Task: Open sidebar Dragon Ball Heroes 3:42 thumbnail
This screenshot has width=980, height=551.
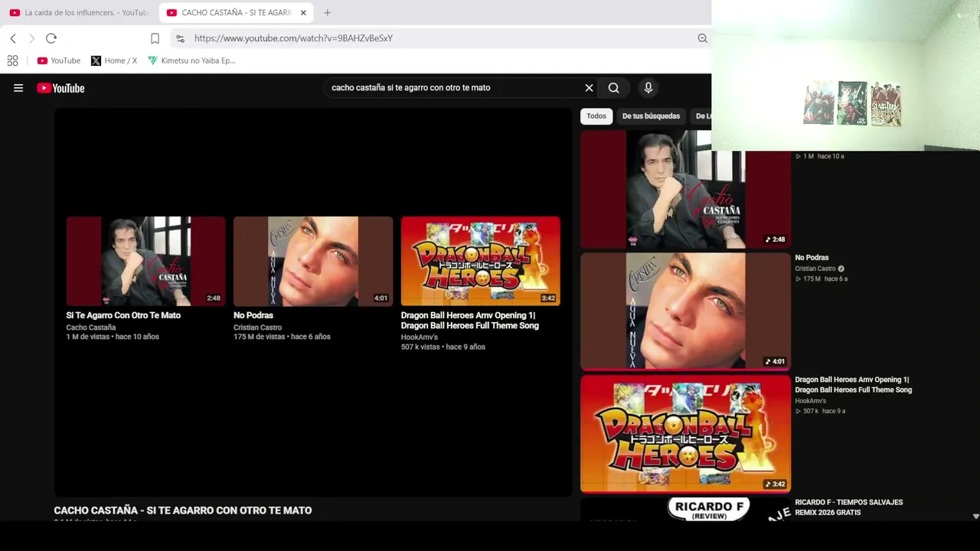Action: point(685,433)
